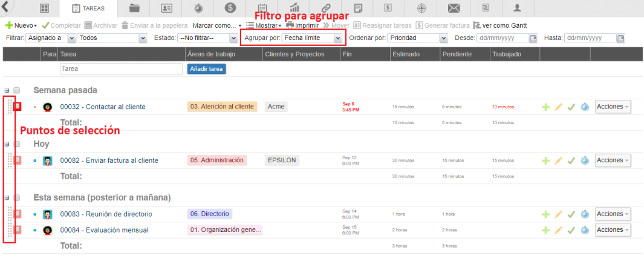The width and height of the screenshot is (644, 261).
Task: Start the stopwatch timer for task 00084
Action: (x=584, y=230)
